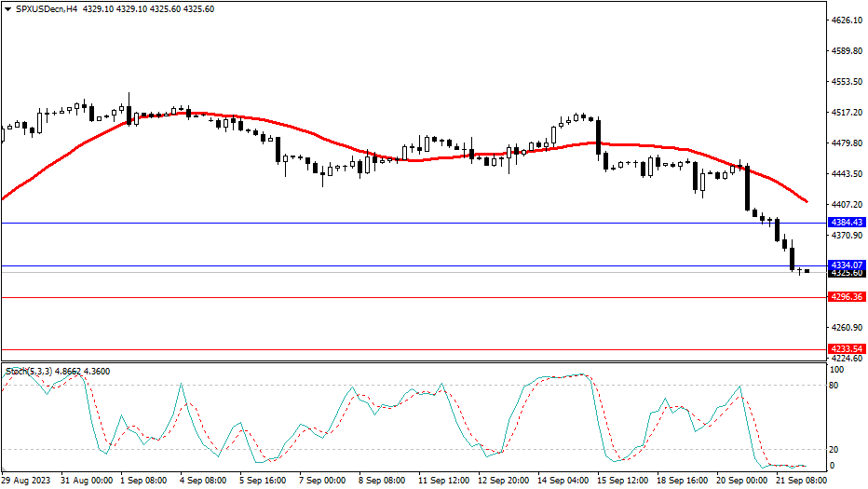
Task: Click the chart shift triangle at top-left
Action: (x=7, y=8)
